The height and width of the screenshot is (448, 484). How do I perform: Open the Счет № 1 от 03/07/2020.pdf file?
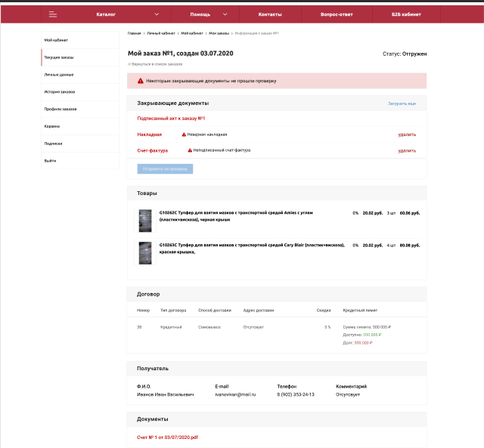point(167,437)
